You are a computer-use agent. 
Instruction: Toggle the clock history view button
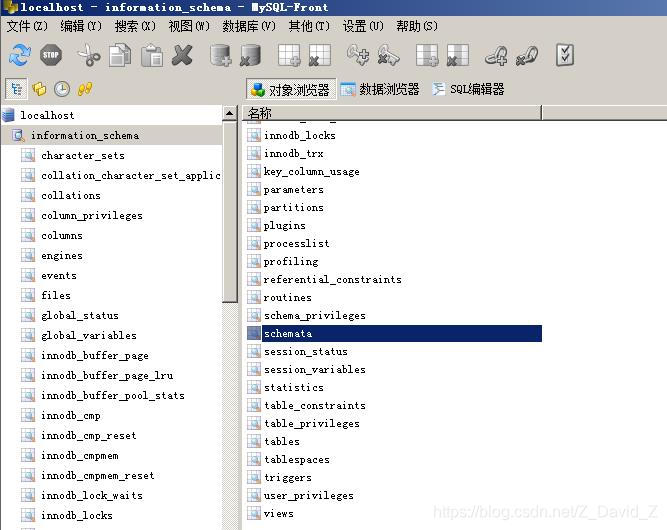coord(62,89)
